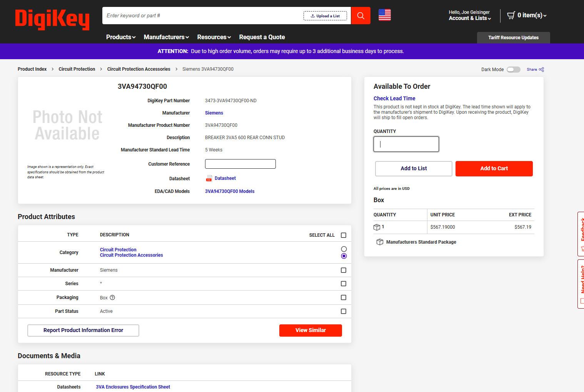The image size is (584, 392).
Task: Open Tariff Resource Updates
Action: [513, 38]
